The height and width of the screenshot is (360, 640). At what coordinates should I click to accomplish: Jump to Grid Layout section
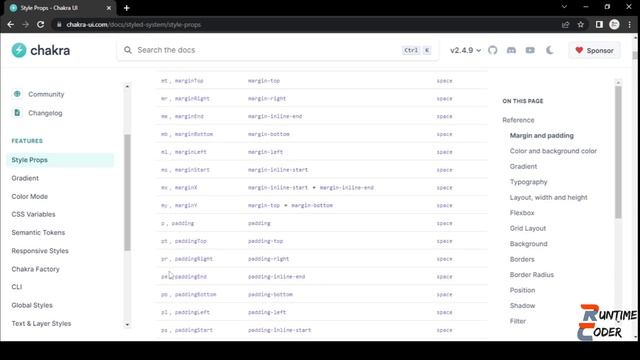pyautogui.click(x=527, y=229)
